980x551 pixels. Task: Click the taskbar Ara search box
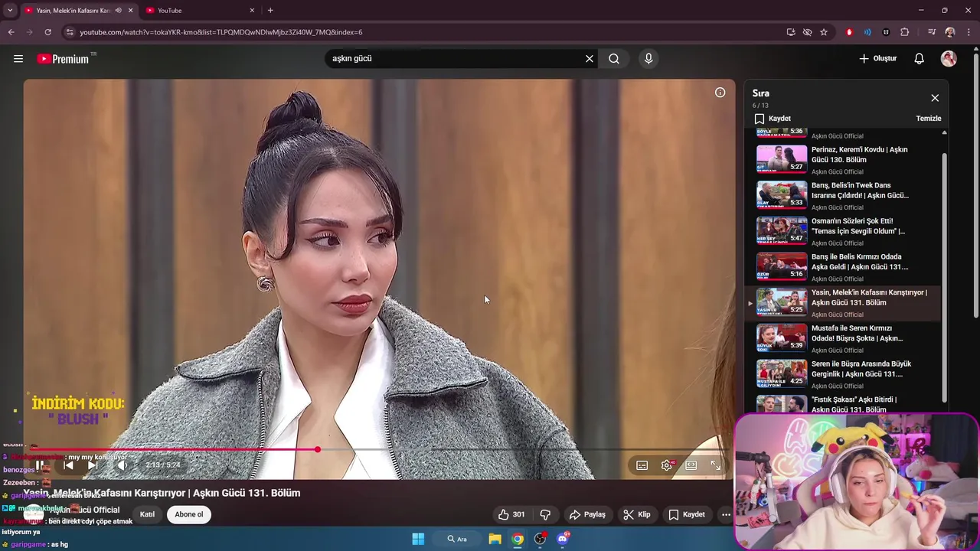(457, 539)
